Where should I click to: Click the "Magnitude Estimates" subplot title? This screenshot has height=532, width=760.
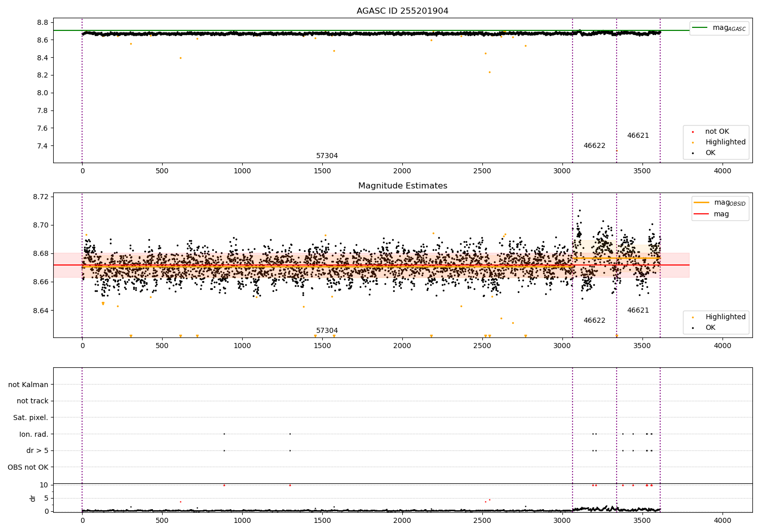click(x=402, y=186)
